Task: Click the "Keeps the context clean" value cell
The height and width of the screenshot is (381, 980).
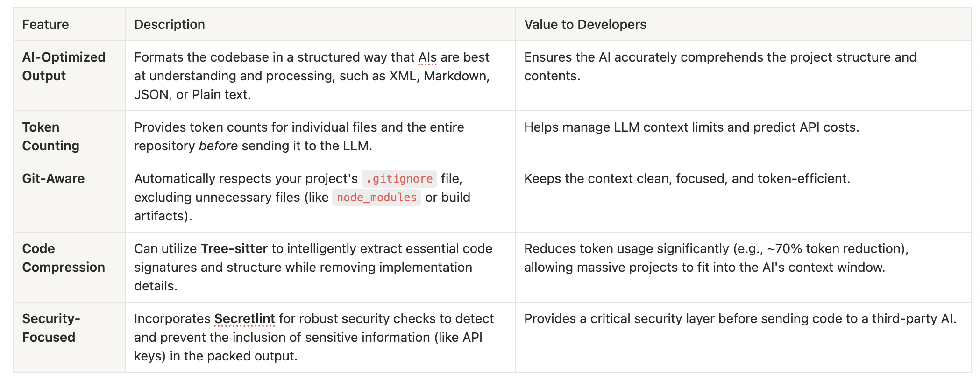Action: (687, 178)
